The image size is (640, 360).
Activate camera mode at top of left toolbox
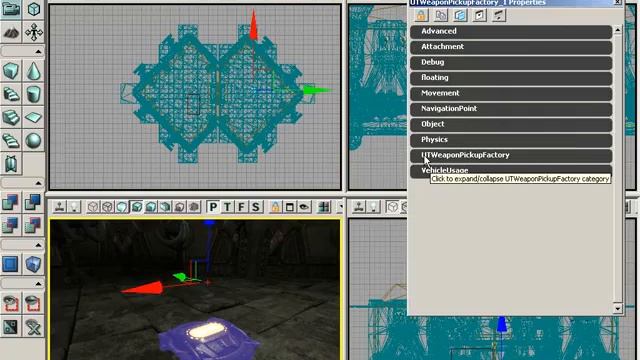click(11, 8)
